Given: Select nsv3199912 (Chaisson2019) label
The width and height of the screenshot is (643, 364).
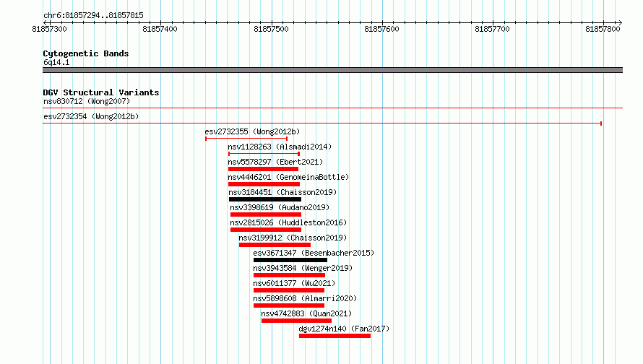Looking at the screenshot, I should [293, 238].
